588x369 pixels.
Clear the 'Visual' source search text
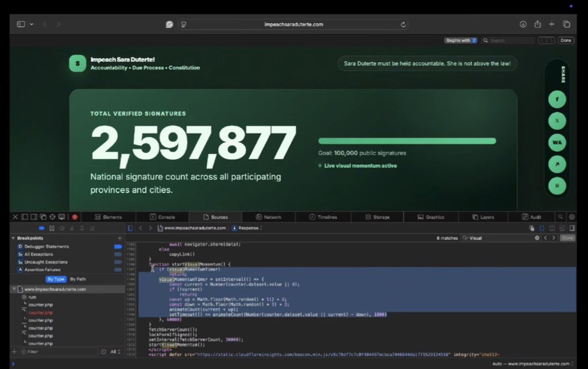[x=537, y=238]
